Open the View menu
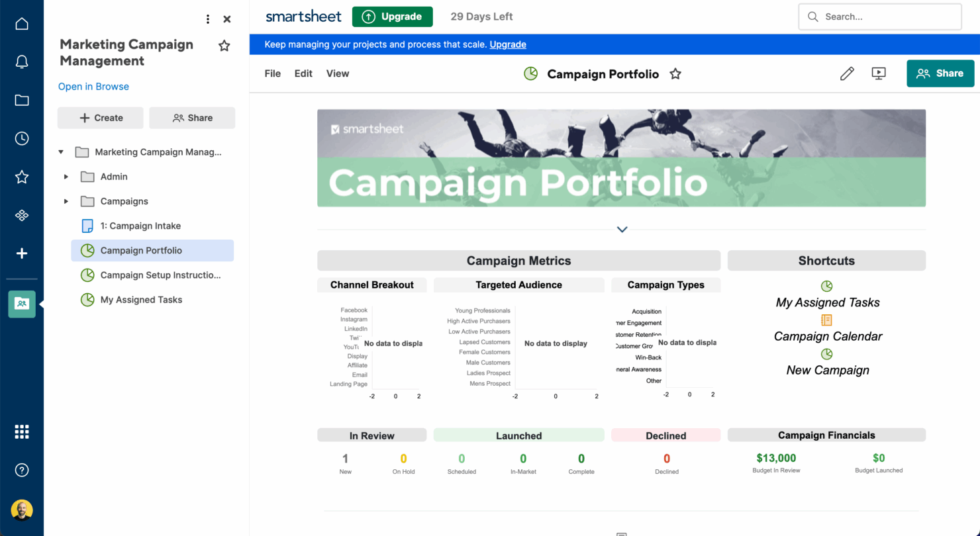 [338, 73]
